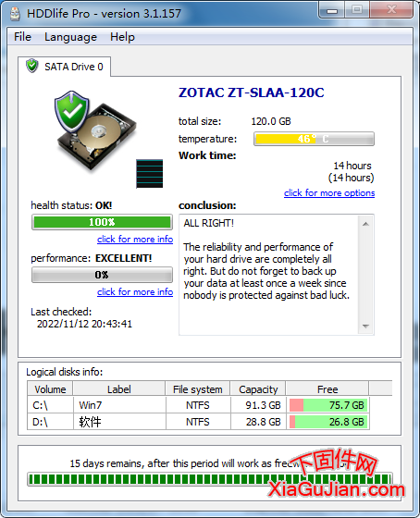Click the 0% performance bar
420x518 pixels.
pyautogui.click(x=102, y=275)
